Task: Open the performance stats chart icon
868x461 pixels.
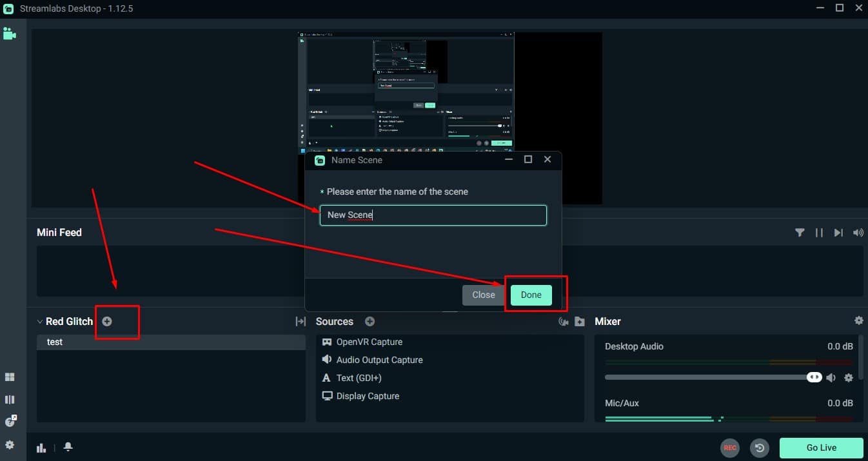Action: pos(42,447)
